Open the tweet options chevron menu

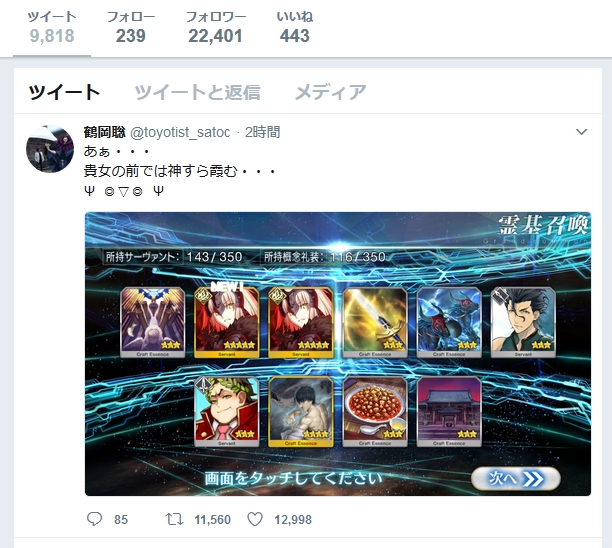pyautogui.click(x=582, y=132)
